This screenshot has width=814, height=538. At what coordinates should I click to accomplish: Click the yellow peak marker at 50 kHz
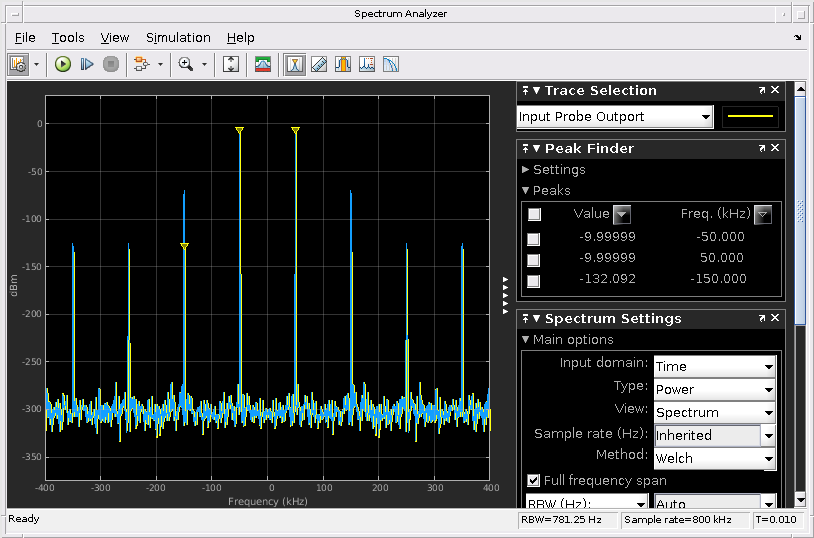295,131
